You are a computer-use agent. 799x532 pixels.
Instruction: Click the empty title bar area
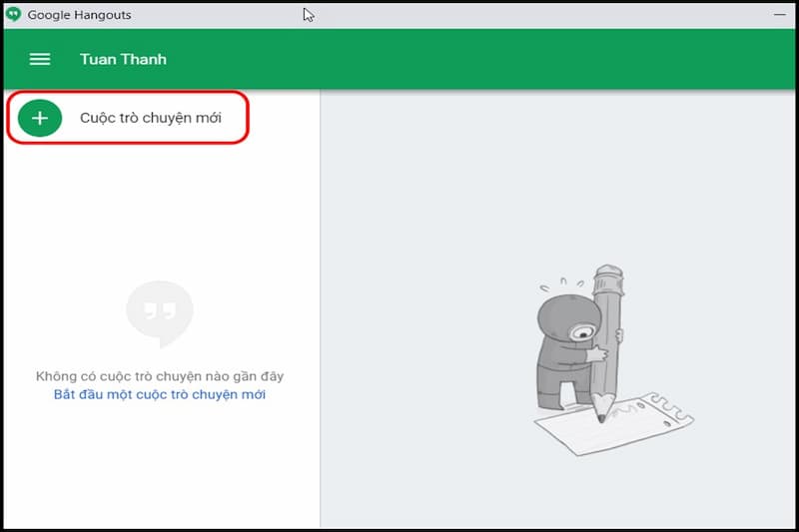click(499, 15)
